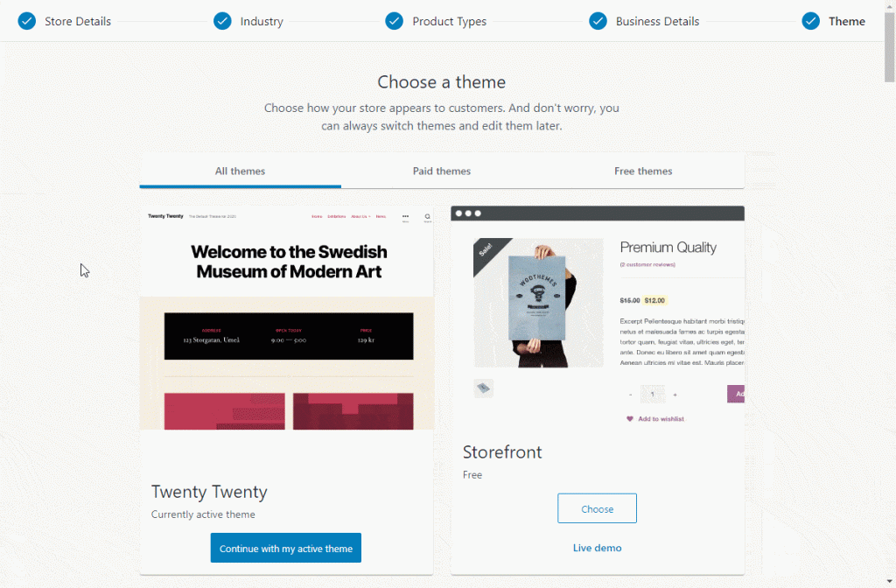Return to the Business Details step label
The image size is (896, 588).
click(x=657, y=21)
